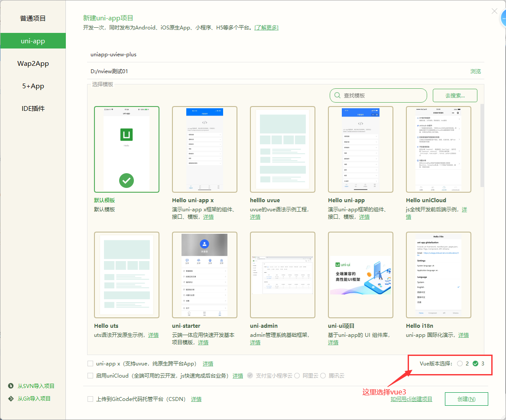The image size is (506, 420).
Task: Open 详情 link beside uni-app x option
Action: point(208,364)
